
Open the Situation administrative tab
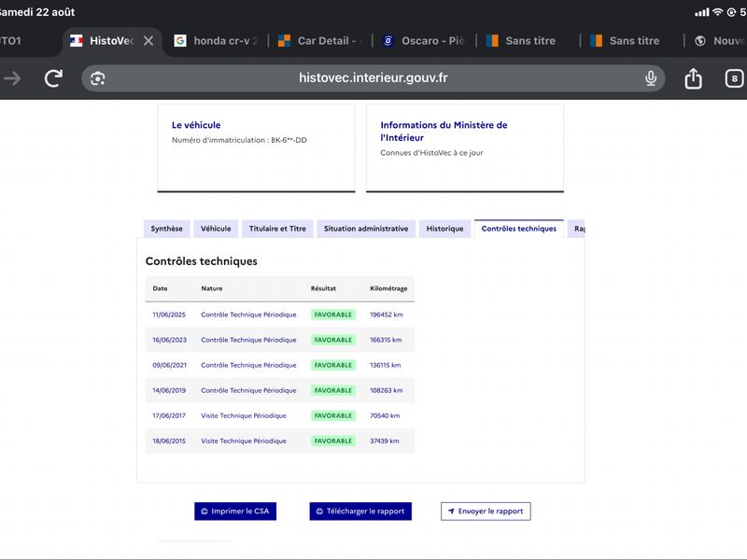click(366, 229)
